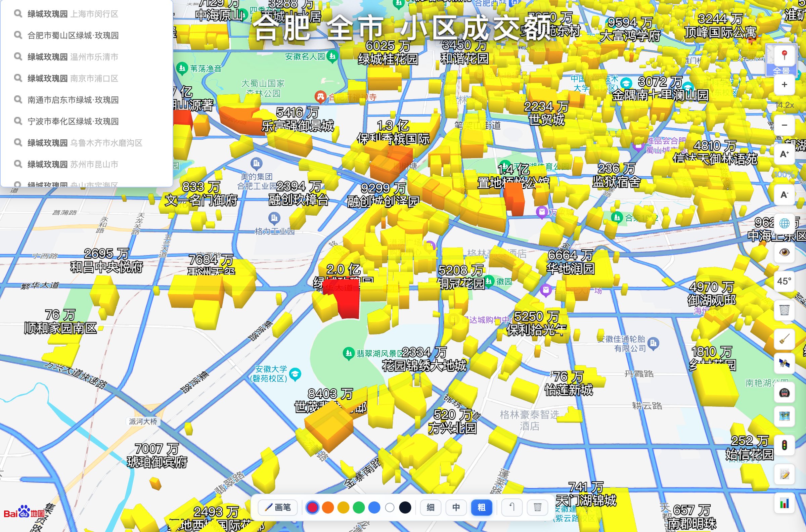Screen dimensions: 806x532
Task: Click the 格力工业园 marker icon
Action: pyautogui.click(x=274, y=218)
